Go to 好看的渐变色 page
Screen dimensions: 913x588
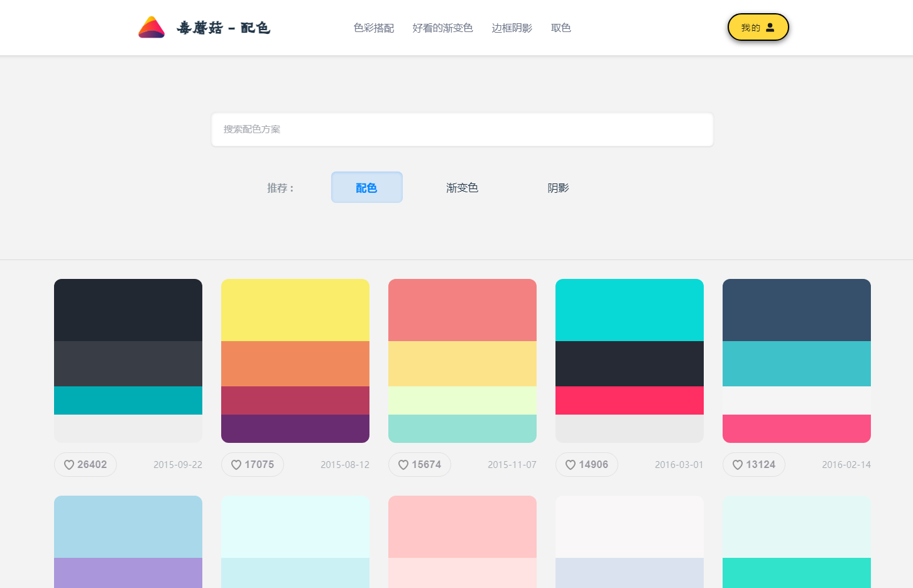442,28
